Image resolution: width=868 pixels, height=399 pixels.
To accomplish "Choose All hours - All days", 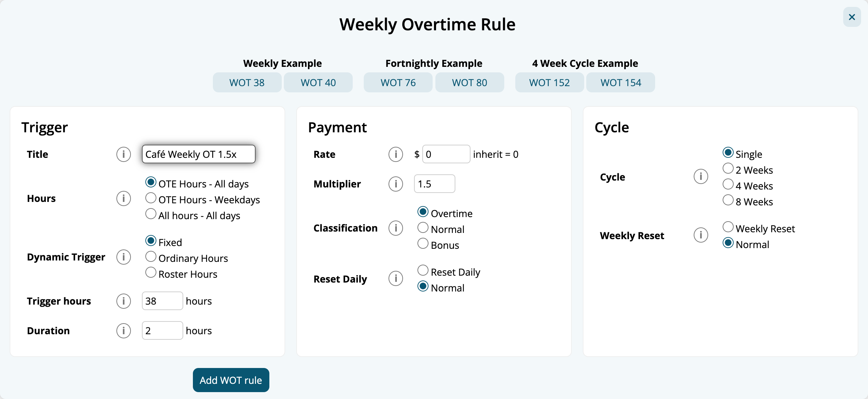I will 151,214.
